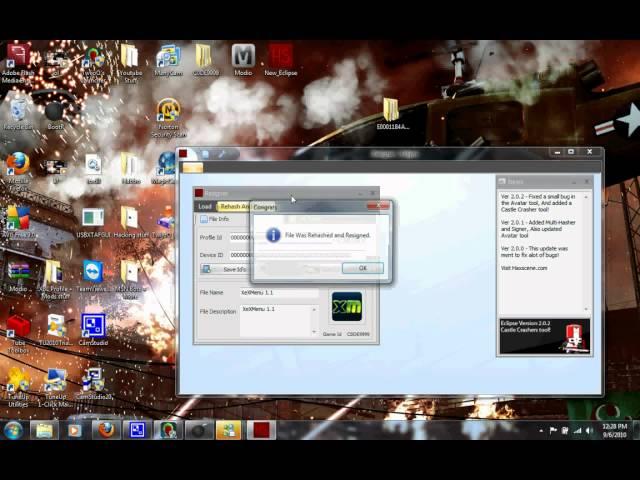Open the ManyCam desktop shortcut
Image resolution: width=640 pixels, height=480 pixels.
pyautogui.click(x=168, y=60)
